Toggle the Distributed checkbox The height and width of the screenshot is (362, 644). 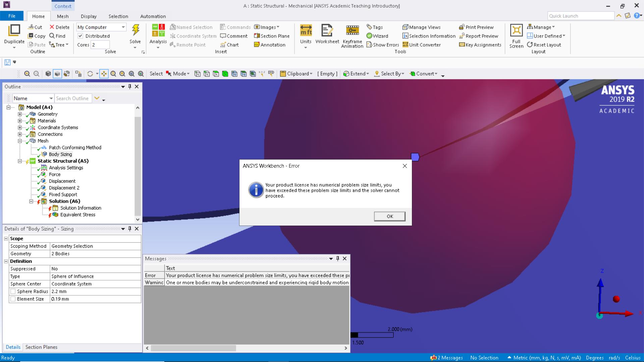click(x=80, y=36)
